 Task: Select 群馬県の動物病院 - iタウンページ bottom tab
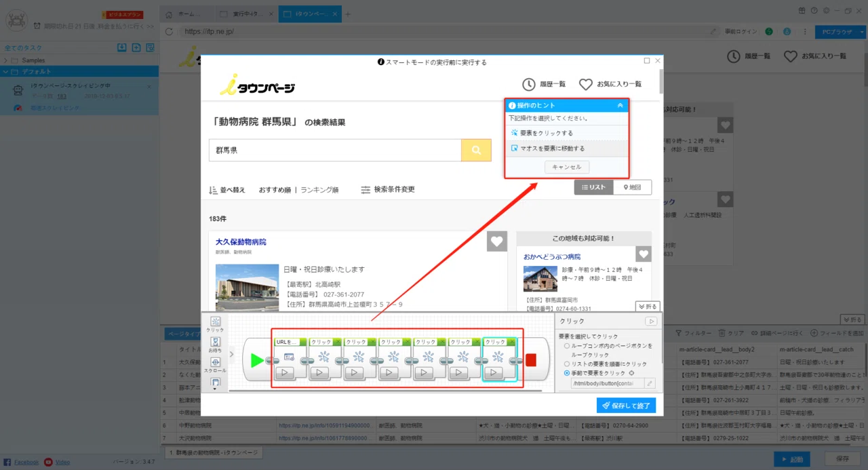(x=212, y=452)
